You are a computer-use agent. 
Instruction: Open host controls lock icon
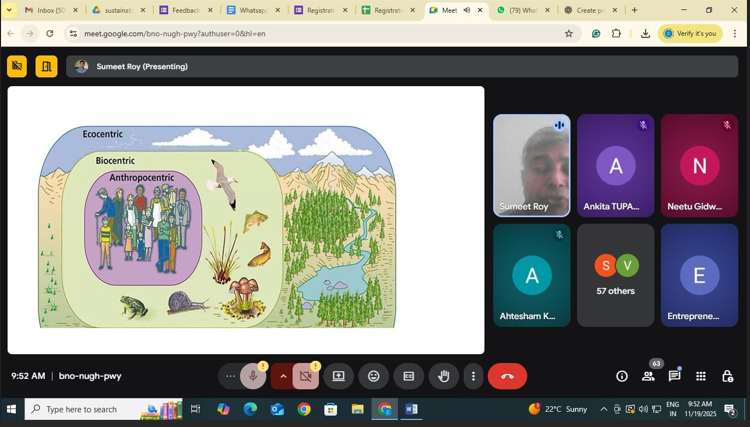click(x=727, y=377)
